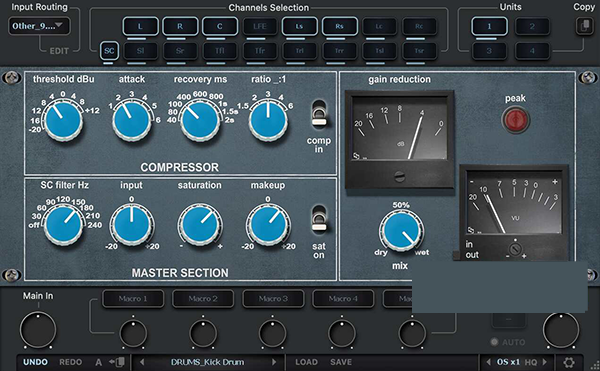Click the knob under Macro 2
Screen dimensions: 600x371
coord(203,334)
